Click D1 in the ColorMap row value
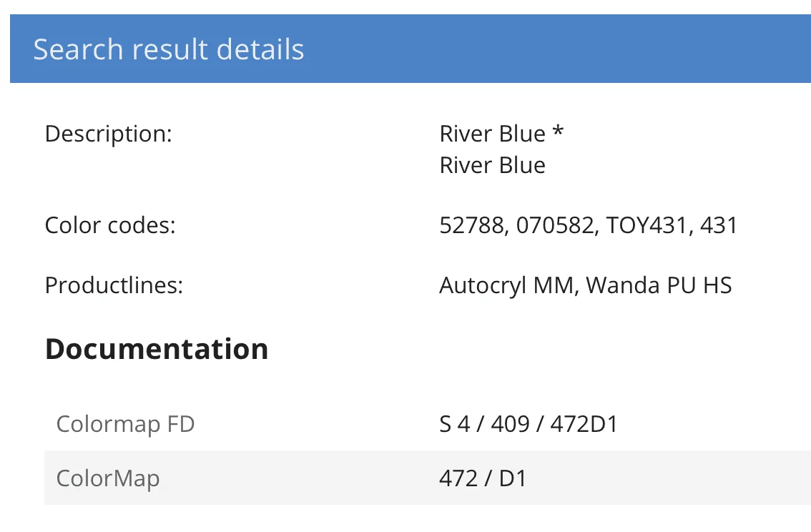 [x=512, y=478]
